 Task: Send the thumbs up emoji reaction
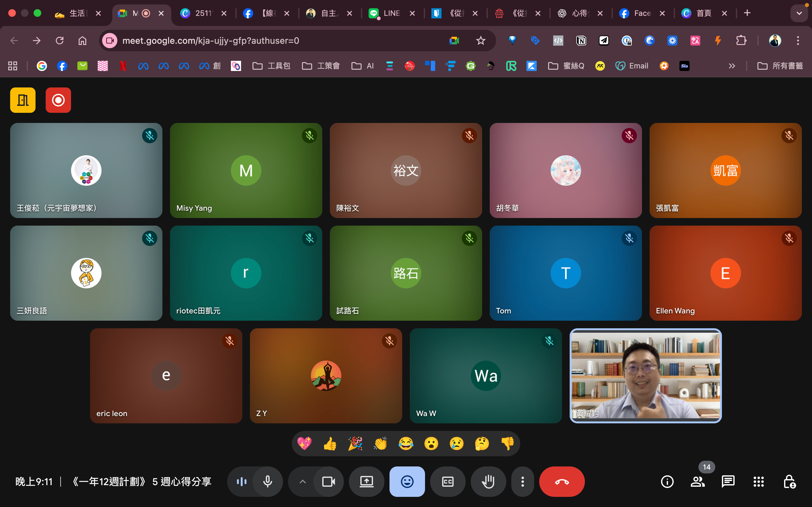[330, 443]
